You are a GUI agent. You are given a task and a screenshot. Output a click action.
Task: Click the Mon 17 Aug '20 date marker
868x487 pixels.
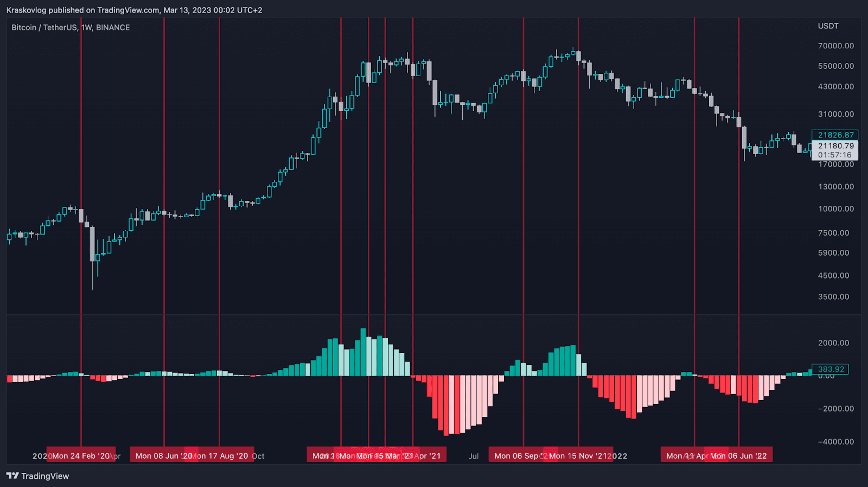(x=220, y=456)
